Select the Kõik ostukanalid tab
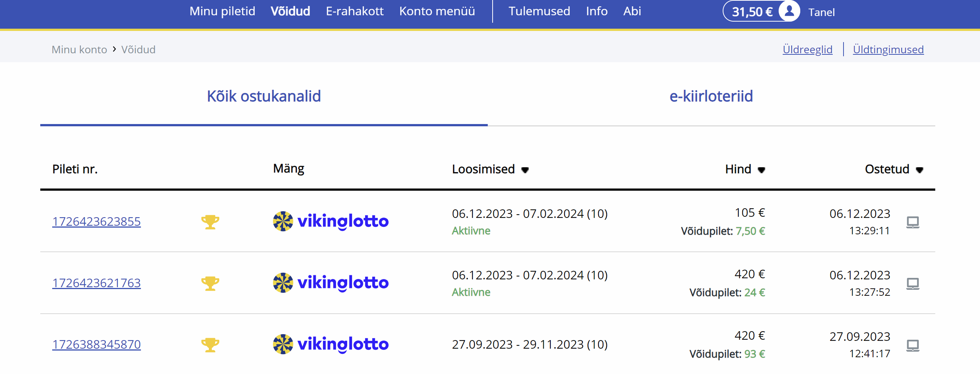The image size is (980, 374). point(264,96)
